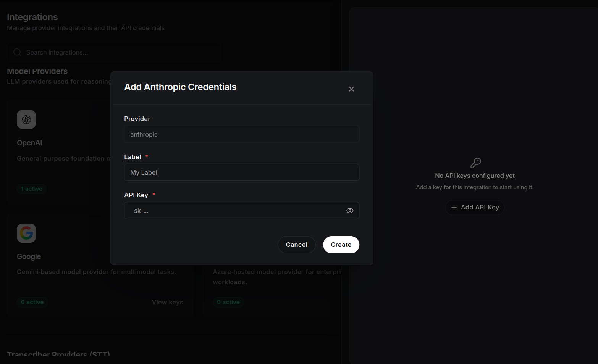Click the Integrations page heading
Image resolution: width=598 pixels, height=364 pixels.
32,17
